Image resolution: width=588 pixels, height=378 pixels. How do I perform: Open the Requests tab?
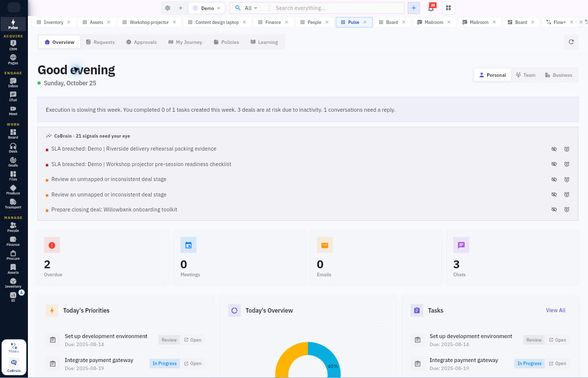pos(100,42)
